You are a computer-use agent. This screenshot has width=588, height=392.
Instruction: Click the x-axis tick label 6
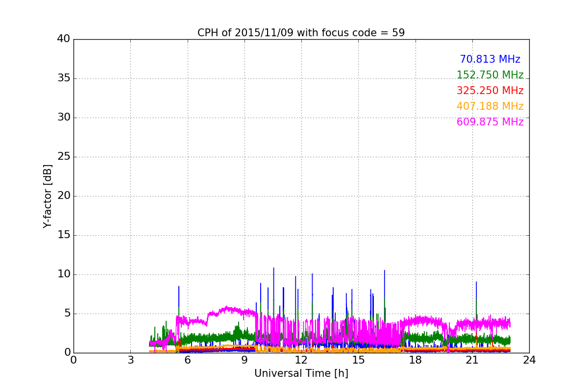click(x=187, y=360)
